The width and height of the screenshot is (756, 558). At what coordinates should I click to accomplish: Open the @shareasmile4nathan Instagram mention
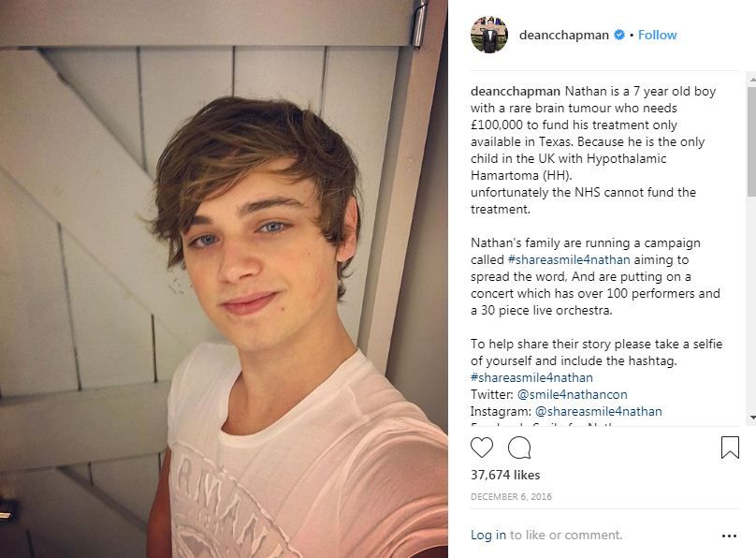tap(598, 411)
